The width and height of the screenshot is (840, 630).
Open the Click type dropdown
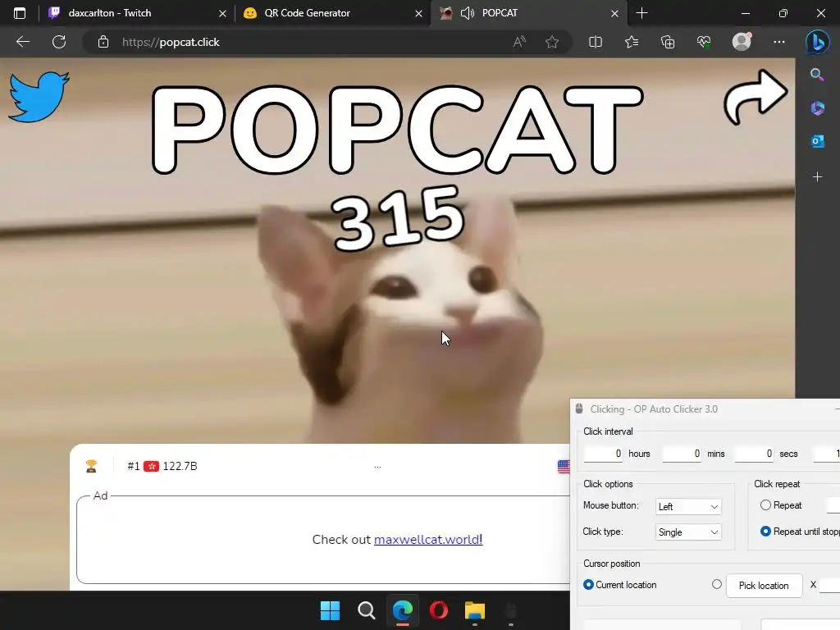pyautogui.click(x=688, y=532)
